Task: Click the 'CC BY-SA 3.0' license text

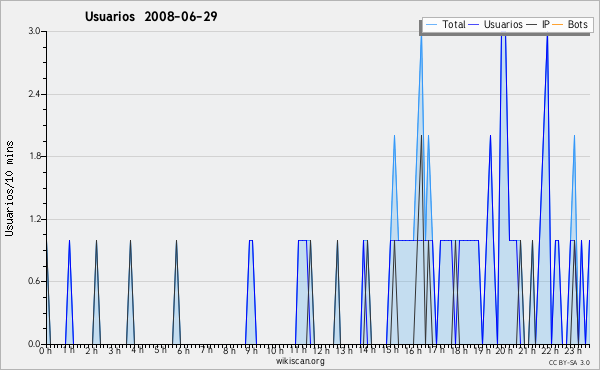Action: (569, 362)
